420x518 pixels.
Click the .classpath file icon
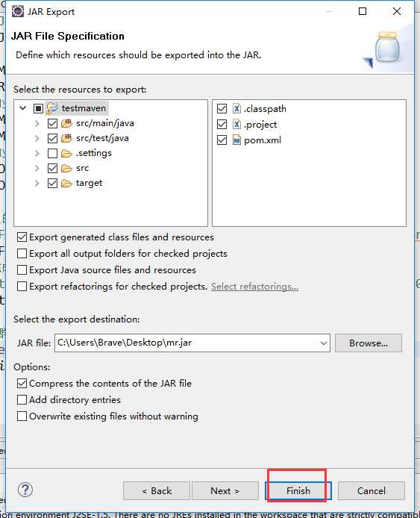(x=236, y=108)
